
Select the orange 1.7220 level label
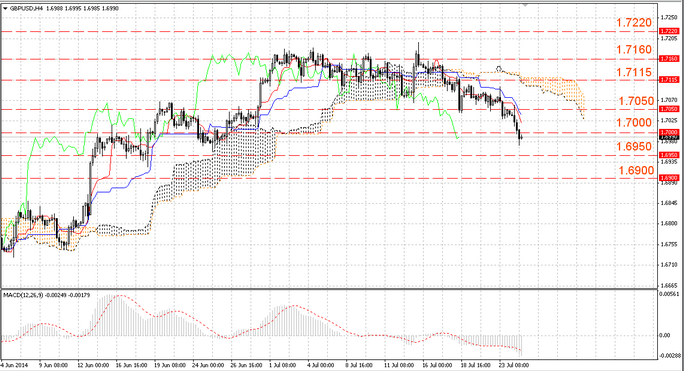634,23
